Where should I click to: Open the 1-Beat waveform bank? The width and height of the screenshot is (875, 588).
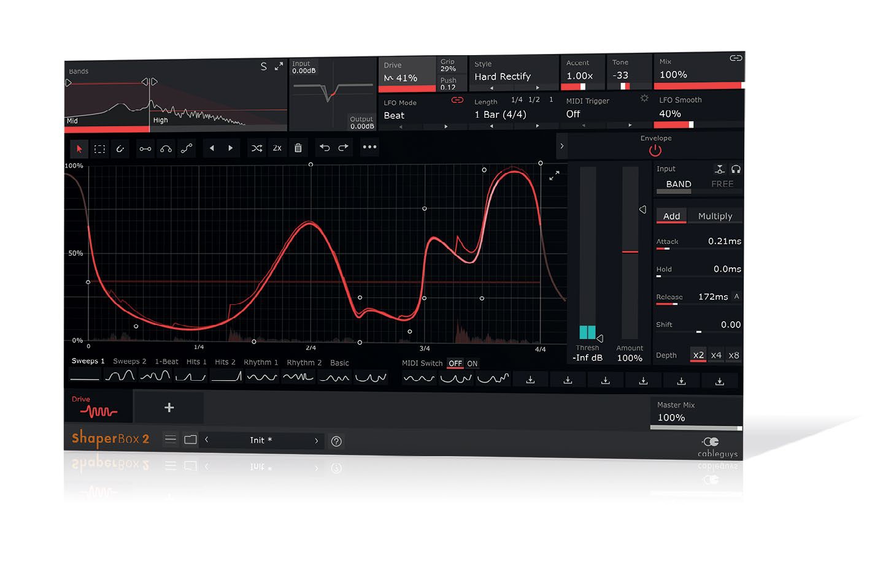tap(166, 362)
